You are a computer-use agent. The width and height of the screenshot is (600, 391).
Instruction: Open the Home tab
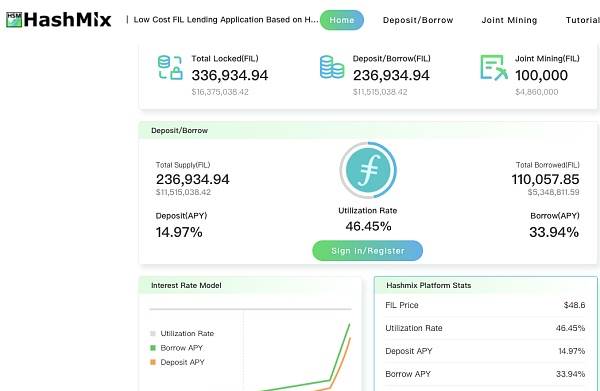[x=342, y=20]
